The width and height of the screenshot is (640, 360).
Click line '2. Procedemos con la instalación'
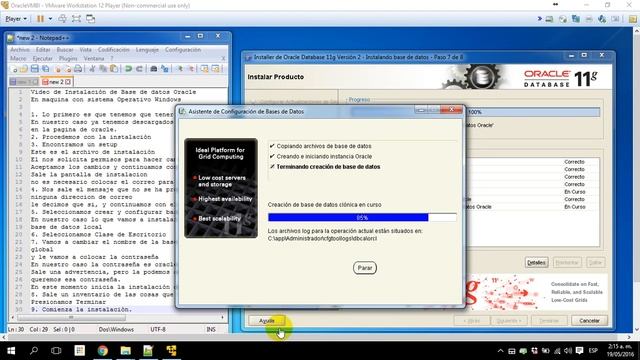click(x=91, y=137)
